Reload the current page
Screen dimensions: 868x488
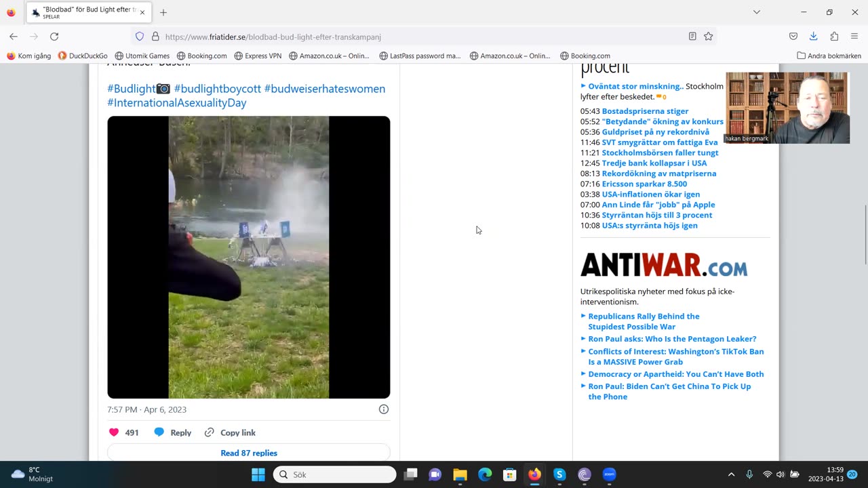click(x=54, y=37)
